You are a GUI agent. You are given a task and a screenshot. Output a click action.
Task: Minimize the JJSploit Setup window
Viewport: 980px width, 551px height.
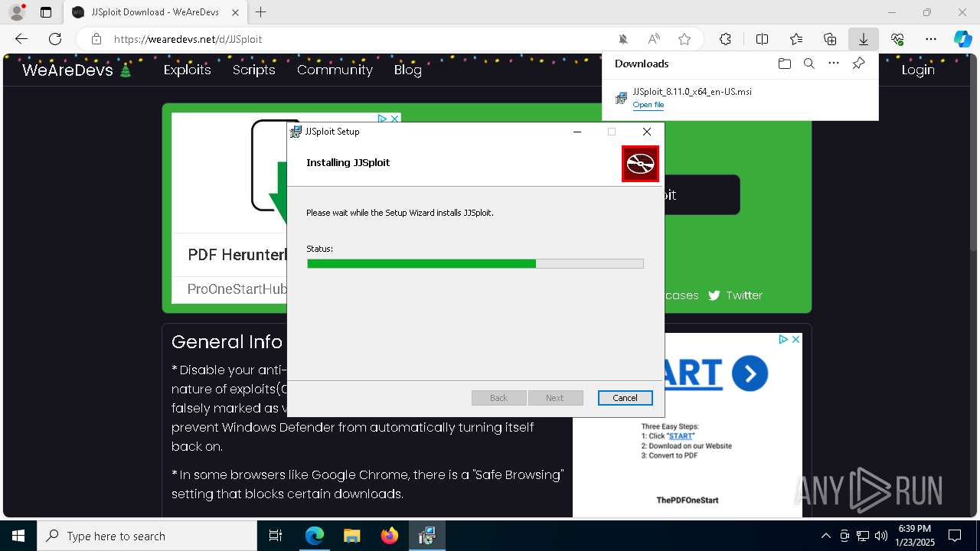577,132
